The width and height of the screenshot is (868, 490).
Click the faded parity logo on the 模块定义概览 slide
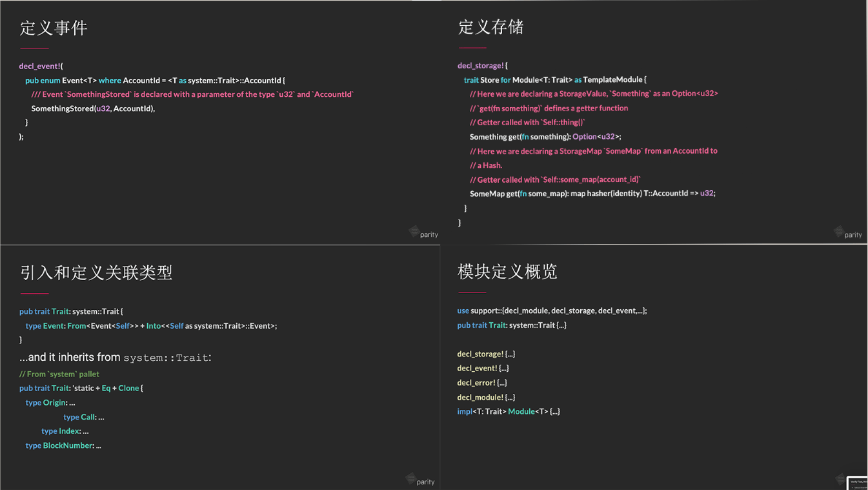point(840,479)
